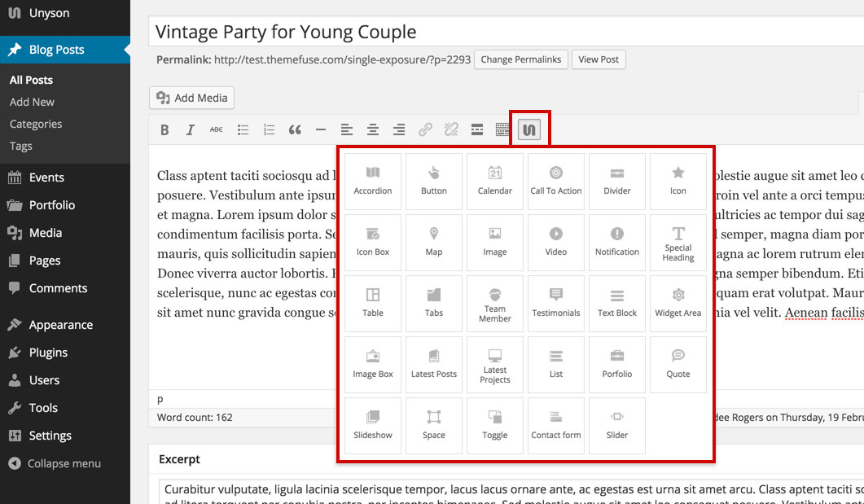Choose the Latest Posts shortcode

[x=434, y=365]
